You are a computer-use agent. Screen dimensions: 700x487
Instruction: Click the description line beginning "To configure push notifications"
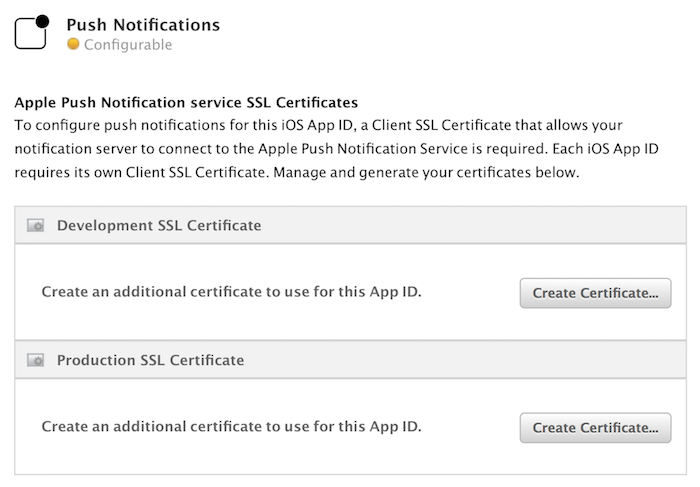tap(318, 125)
